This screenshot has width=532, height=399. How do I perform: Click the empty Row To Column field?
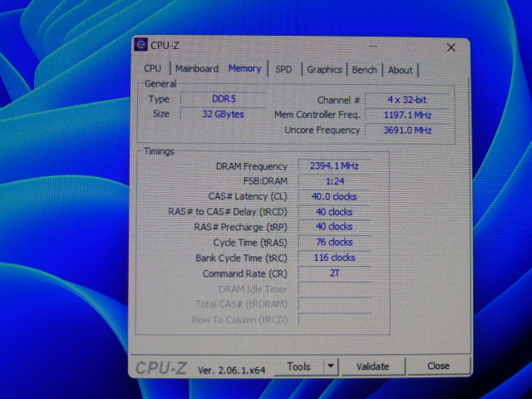334,319
